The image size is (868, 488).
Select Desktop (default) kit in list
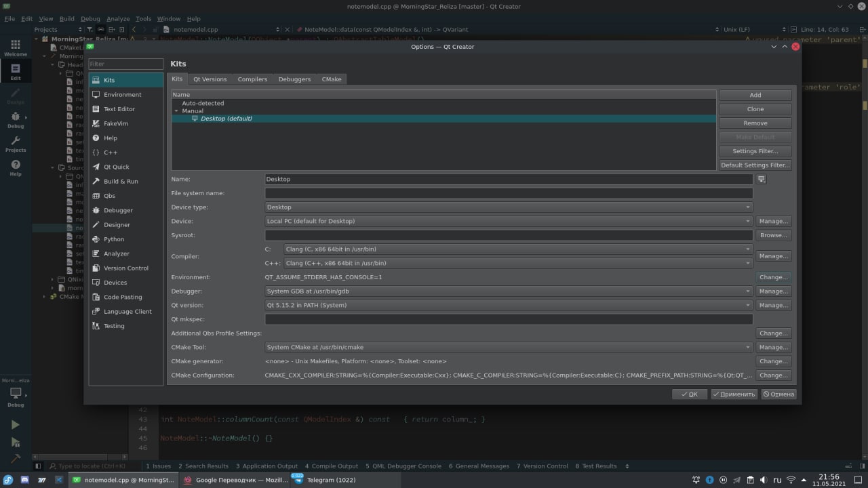(443, 119)
